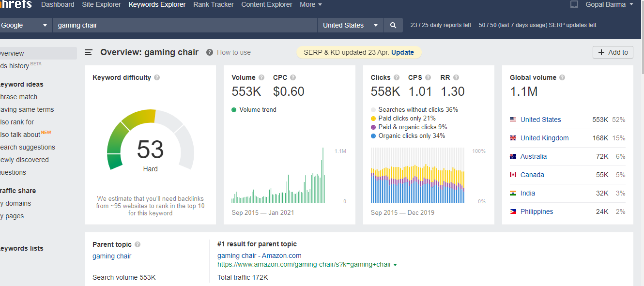Toggle the Volume trend legend dot
Image resolution: width=644 pixels, height=286 pixels.
(x=234, y=110)
